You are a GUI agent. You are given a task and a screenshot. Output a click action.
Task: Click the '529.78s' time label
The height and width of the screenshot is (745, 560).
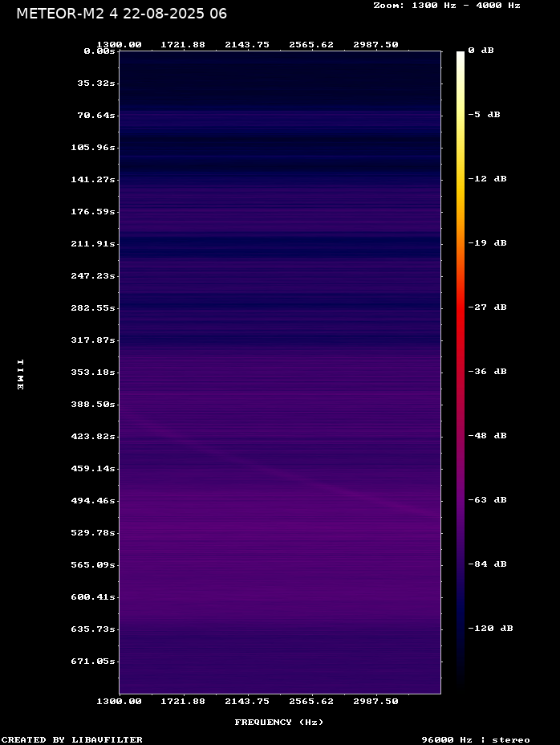tap(93, 532)
